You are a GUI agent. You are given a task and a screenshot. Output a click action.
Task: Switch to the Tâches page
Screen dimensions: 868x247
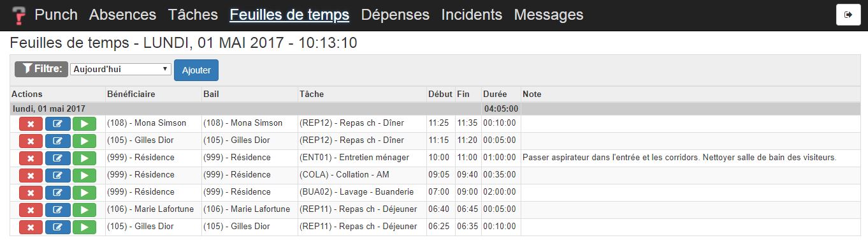(192, 15)
